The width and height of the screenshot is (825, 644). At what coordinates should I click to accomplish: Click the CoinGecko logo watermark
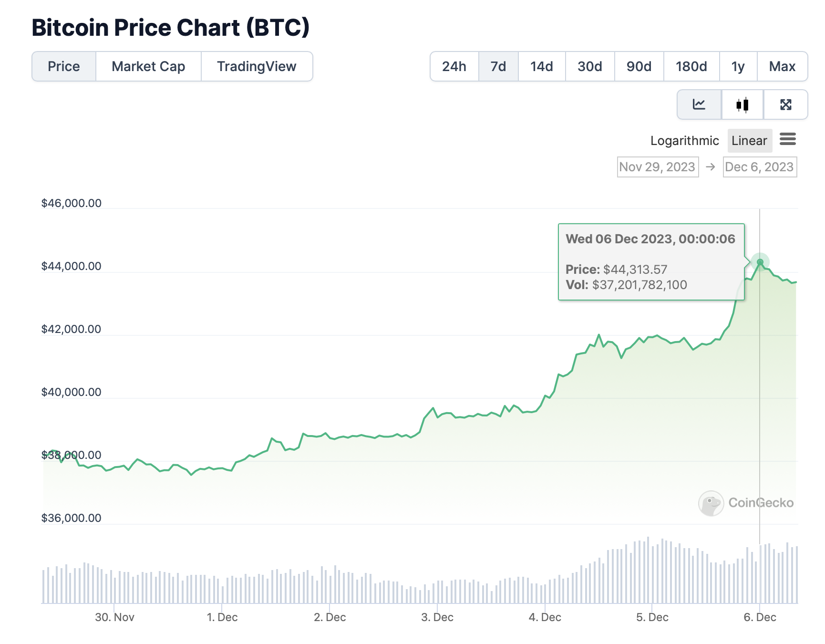click(x=746, y=503)
